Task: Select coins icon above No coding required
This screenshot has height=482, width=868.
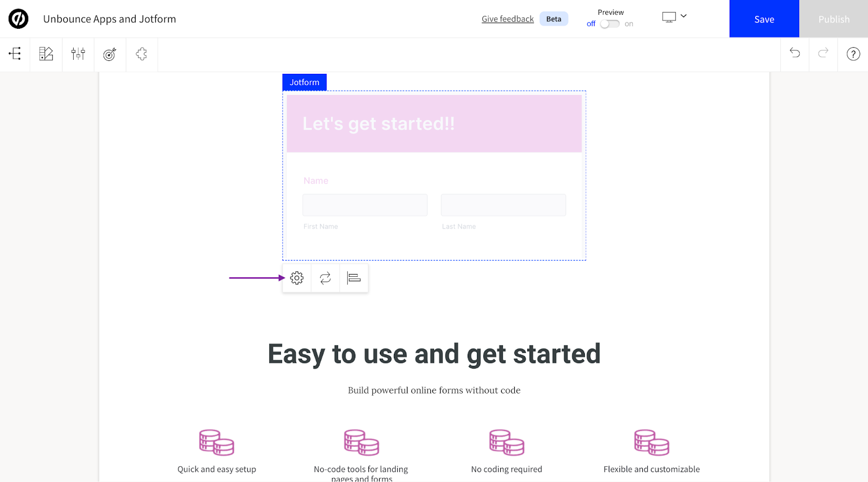Action: 507,442
